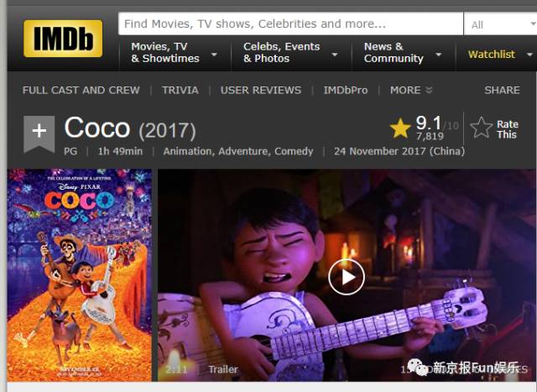
Task: Expand the Movies, TV & Showtimes menu
Action: (x=174, y=53)
